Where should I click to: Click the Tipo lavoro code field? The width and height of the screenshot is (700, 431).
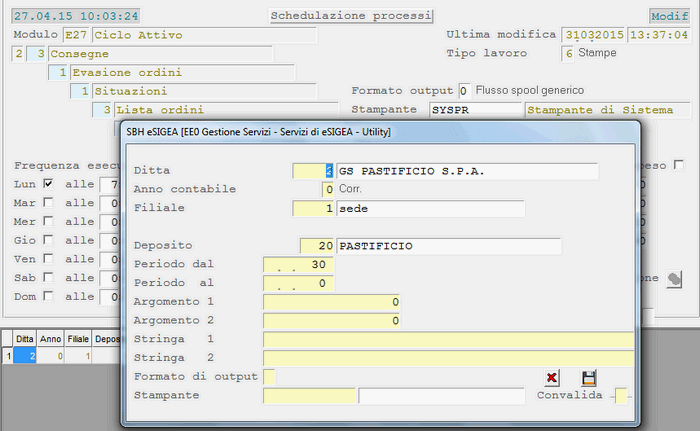coord(567,54)
